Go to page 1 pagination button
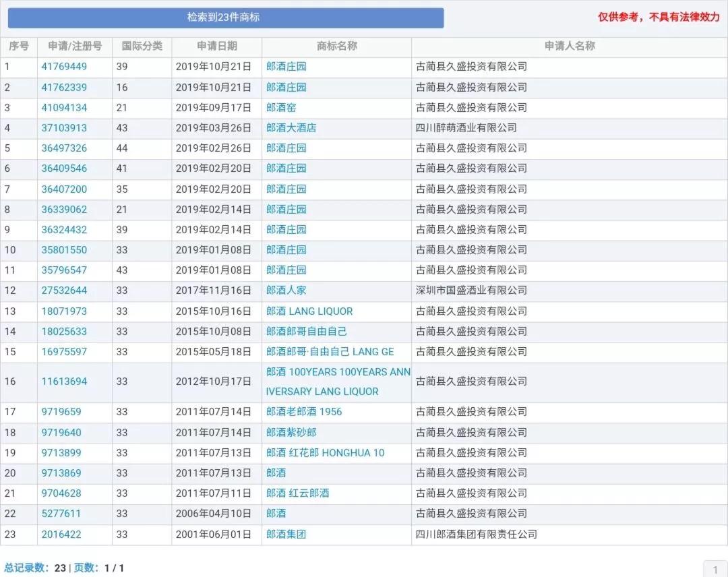728x577 pixels. click(x=715, y=569)
